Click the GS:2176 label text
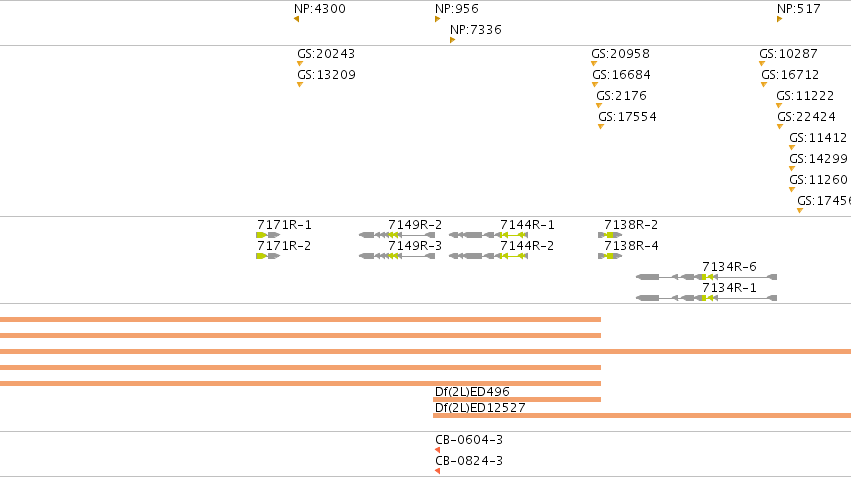This screenshot has height=477, width=851. pyautogui.click(x=621, y=96)
